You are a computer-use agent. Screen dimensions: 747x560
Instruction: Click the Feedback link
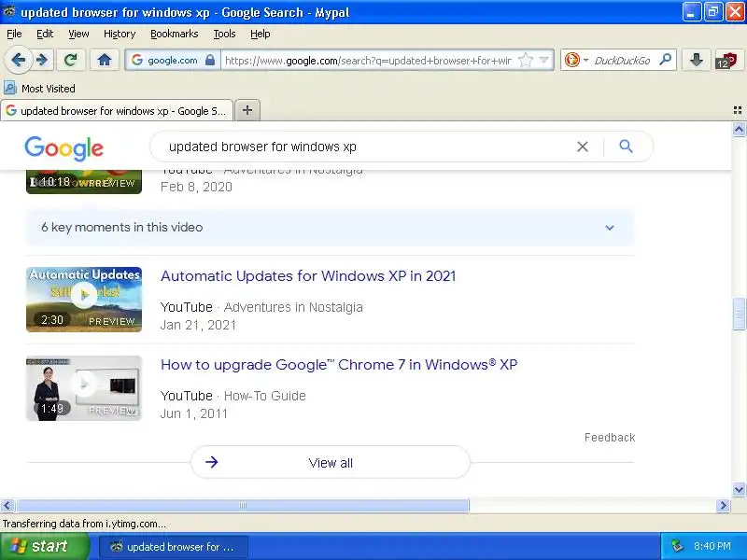click(610, 437)
